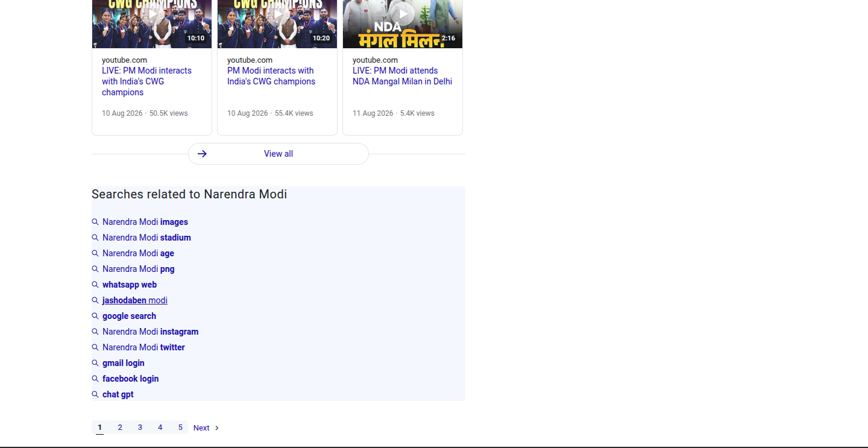Viewport: 868px width, 448px height.
Task: Click magnifier icon beside Narendra Modi images
Action: point(95,222)
